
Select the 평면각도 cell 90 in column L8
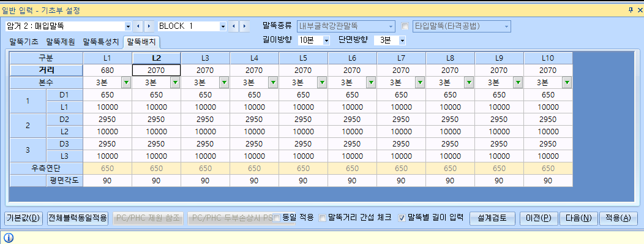[x=450, y=181]
